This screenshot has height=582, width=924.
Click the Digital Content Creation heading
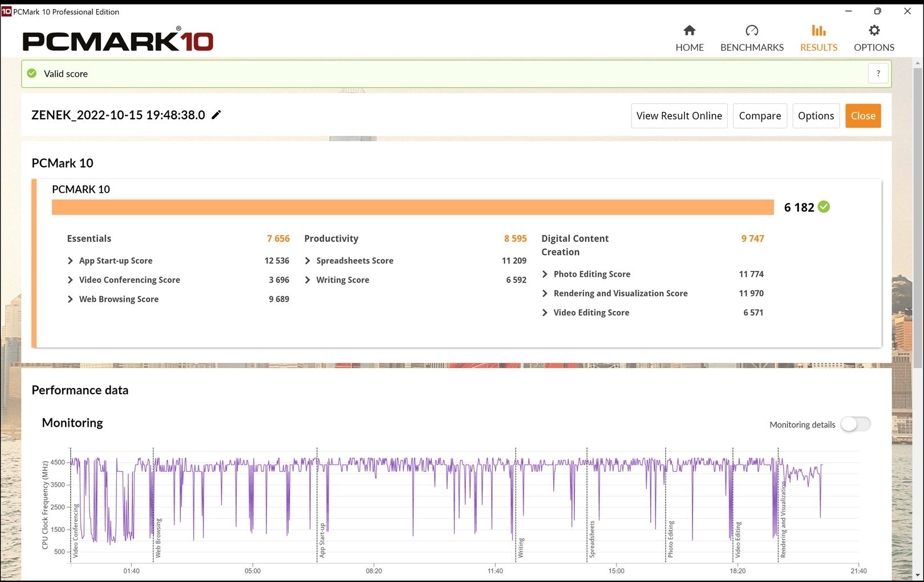coord(575,245)
